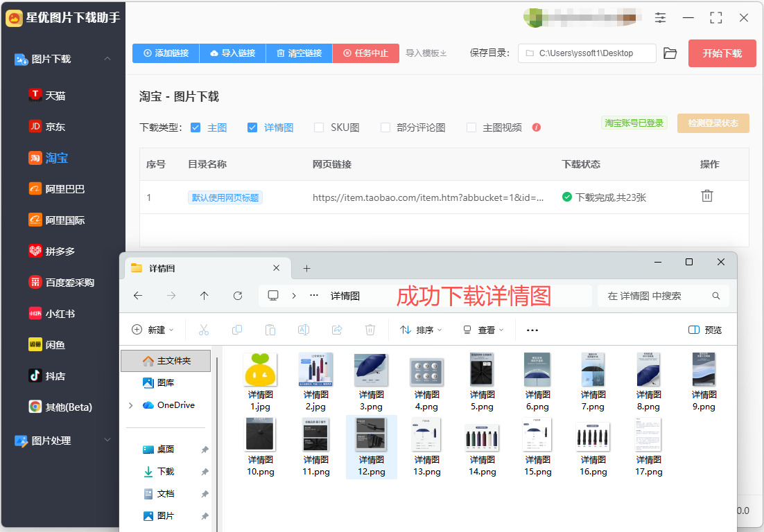Click the browse folder icon beside save path

(670, 53)
